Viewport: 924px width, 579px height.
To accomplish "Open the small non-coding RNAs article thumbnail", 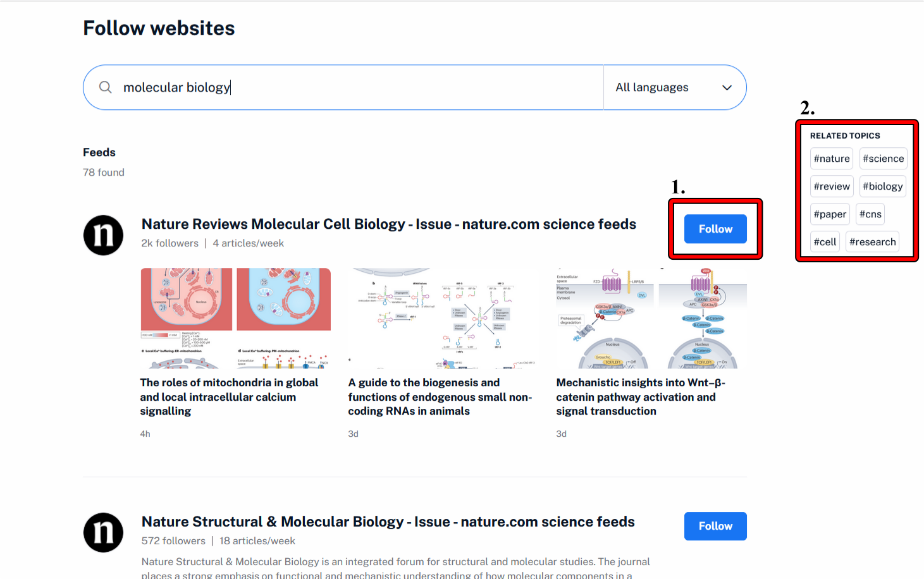I will pos(443,318).
